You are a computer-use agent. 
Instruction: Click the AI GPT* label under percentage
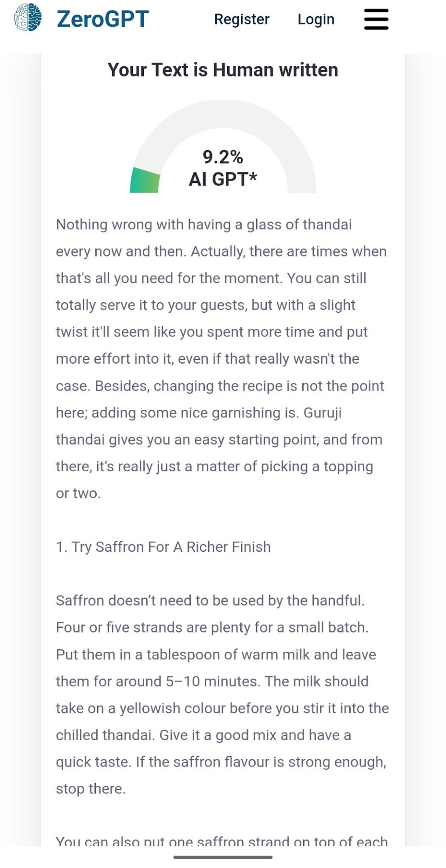223,179
